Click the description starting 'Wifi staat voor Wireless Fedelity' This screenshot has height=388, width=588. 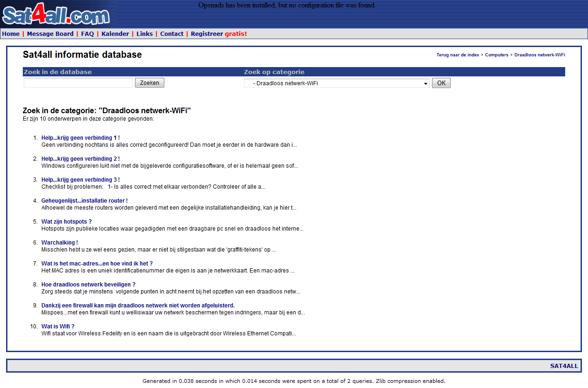169,334
